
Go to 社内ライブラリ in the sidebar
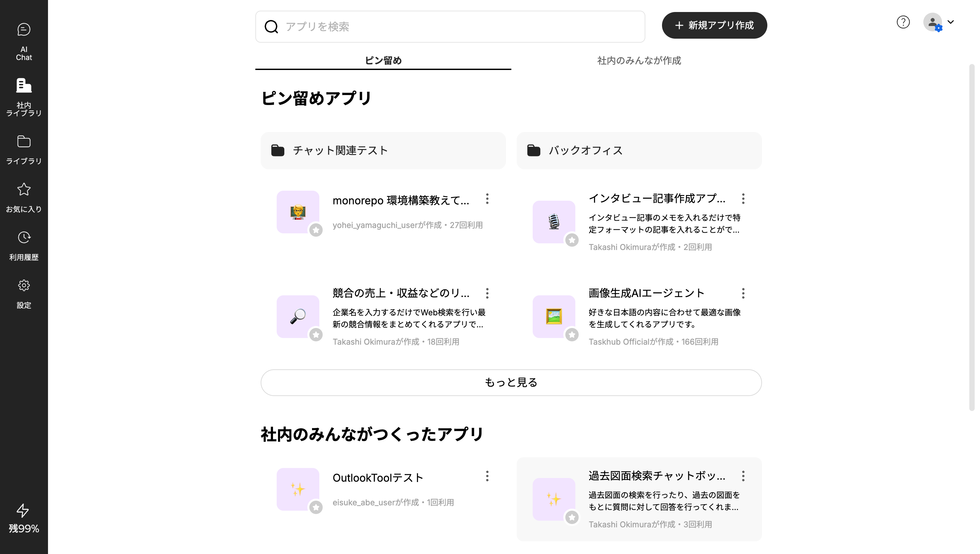[24, 97]
